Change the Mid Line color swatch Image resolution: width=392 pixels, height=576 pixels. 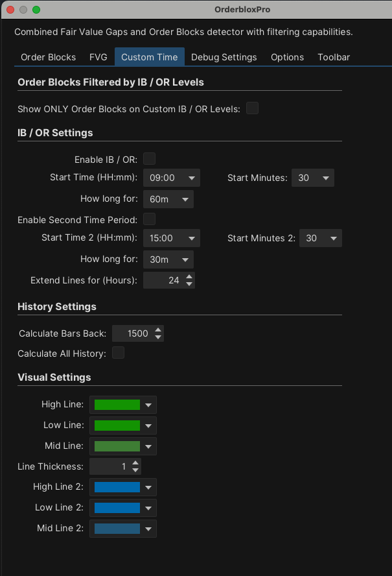point(123,446)
